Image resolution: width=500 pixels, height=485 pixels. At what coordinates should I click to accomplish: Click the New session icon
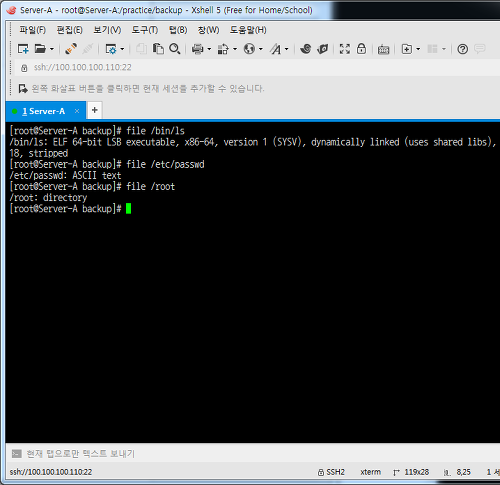[23, 49]
